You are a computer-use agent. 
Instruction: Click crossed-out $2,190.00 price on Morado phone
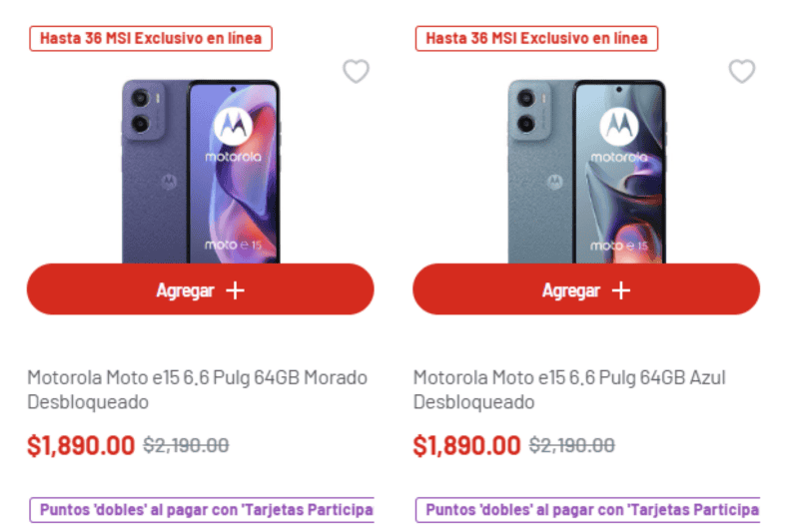coord(186,446)
